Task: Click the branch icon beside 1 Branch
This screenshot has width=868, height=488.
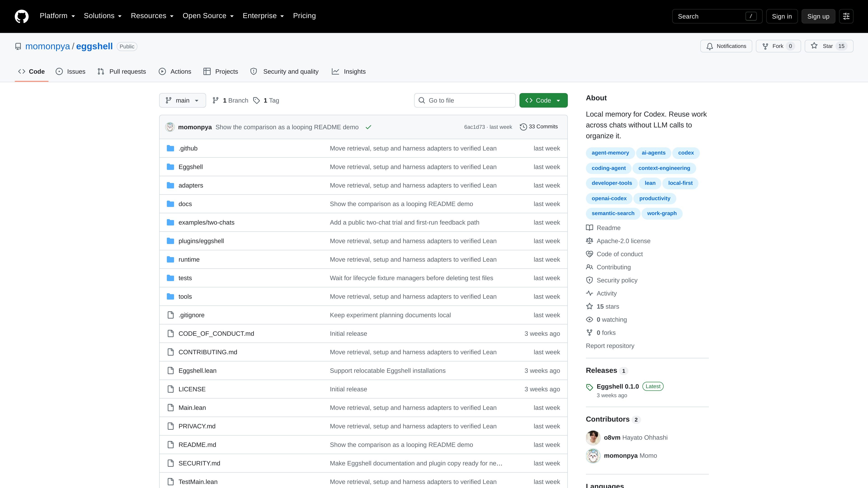Action: 216,100
